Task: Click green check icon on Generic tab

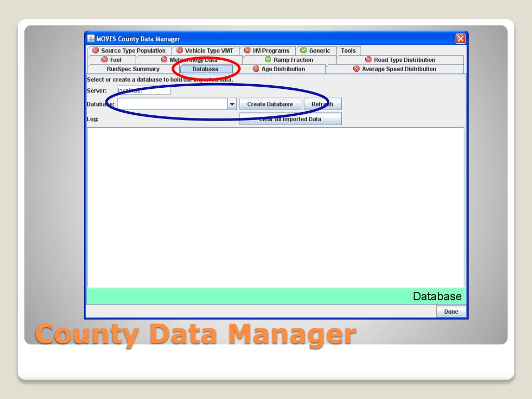Action: (303, 50)
